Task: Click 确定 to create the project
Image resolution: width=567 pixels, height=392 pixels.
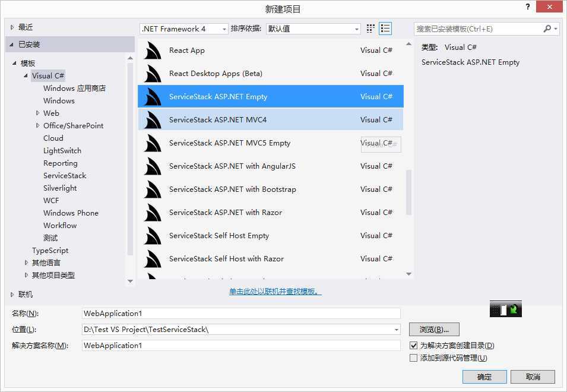Action: point(484,377)
